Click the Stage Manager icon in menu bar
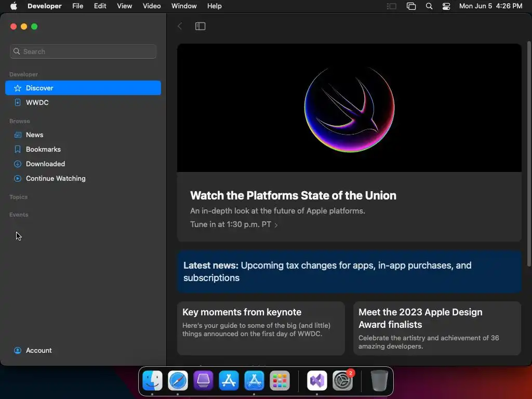 [x=392, y=6]
